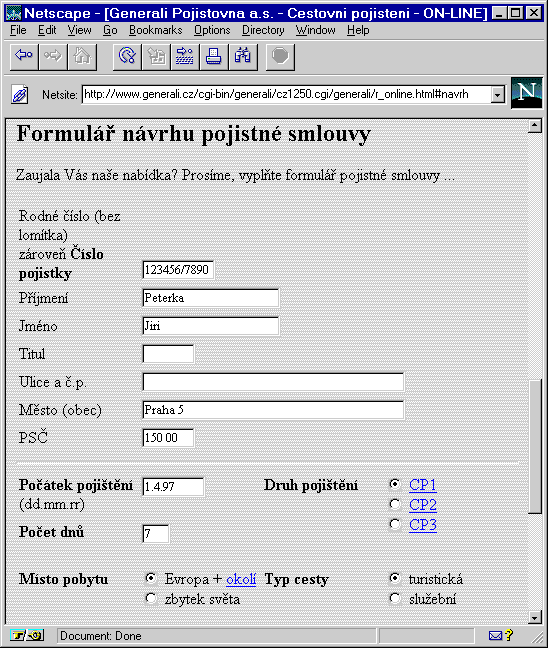Click the Formulář návrhu pojistné smlouvy heading

(193, 134)
